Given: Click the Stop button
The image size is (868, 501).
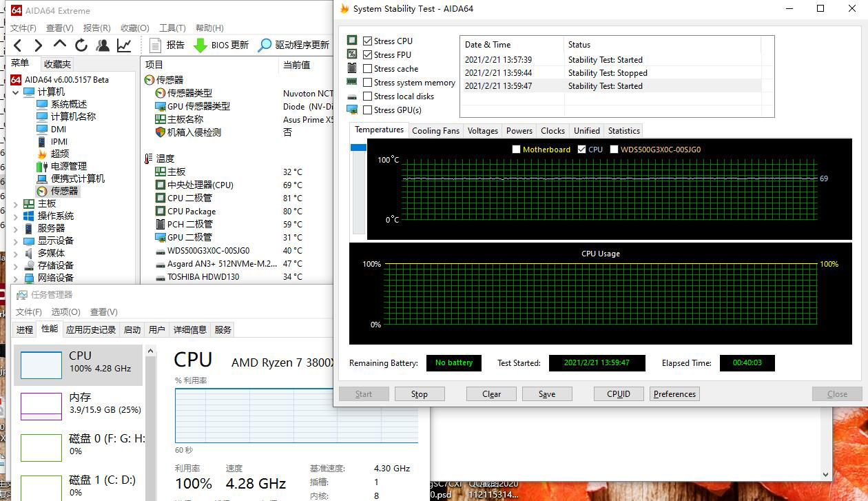Looking at the screenshot, I should click(420, 394).
